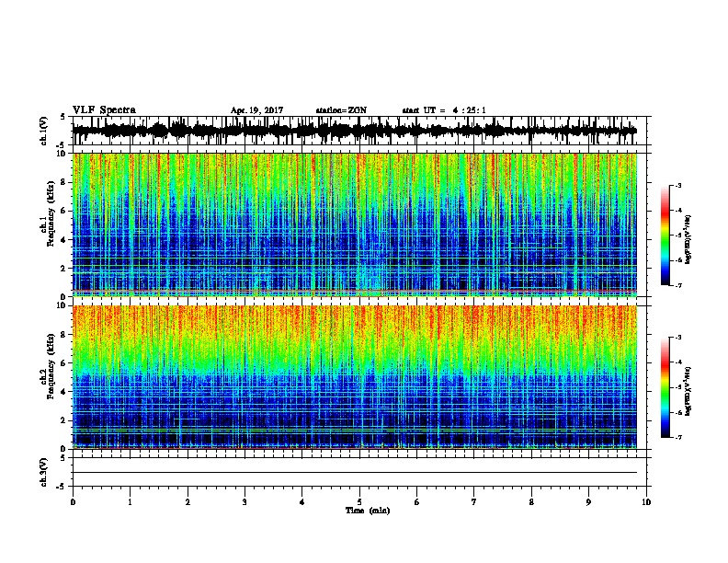Click the ch.2 "Frequency (kHz)" axis label
The height and width of the screenshot is (563, 728).
tap(51, 366)
